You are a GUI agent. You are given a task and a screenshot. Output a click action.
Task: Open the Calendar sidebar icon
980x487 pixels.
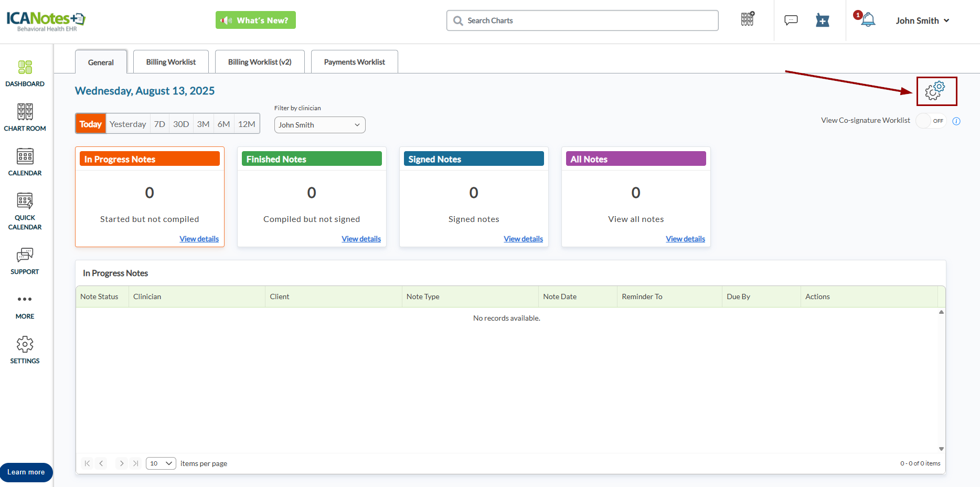click(x=25, y=162)
